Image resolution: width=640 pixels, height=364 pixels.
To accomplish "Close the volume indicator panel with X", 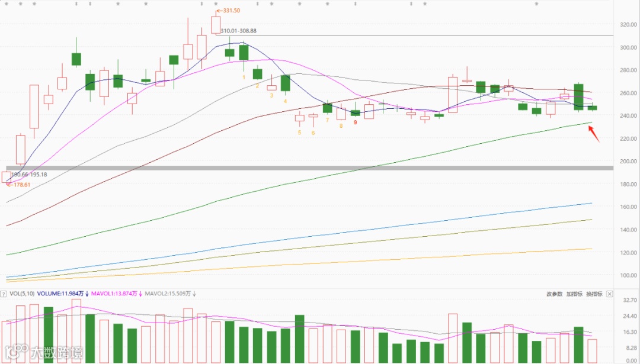I will click(x=609, y=294).
